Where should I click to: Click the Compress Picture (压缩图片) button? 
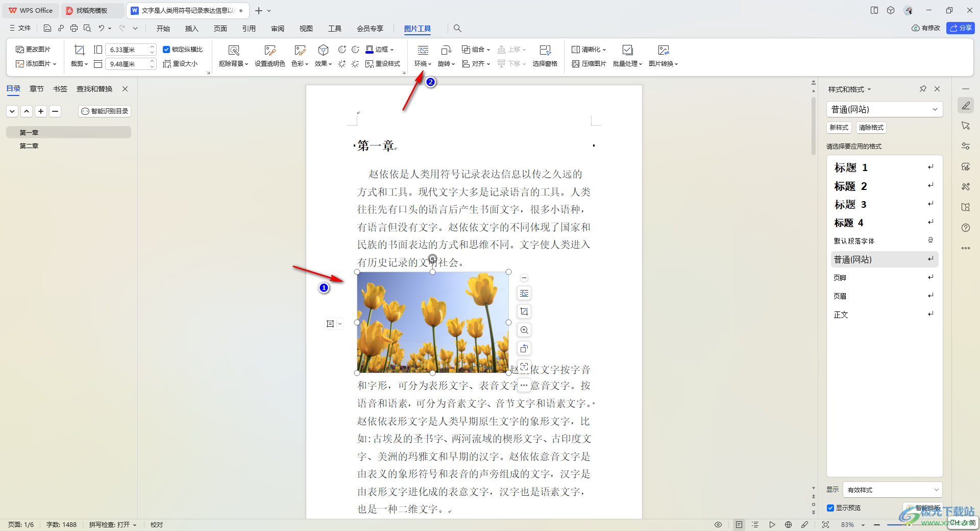(589, 64)
